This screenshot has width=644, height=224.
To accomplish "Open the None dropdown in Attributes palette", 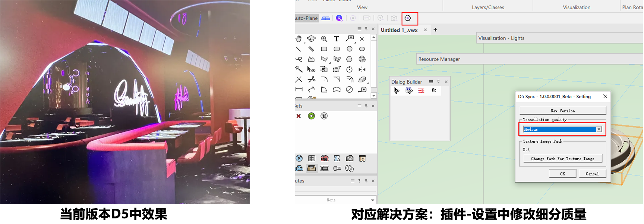I will pyautogui.click(x=336, y=200).
